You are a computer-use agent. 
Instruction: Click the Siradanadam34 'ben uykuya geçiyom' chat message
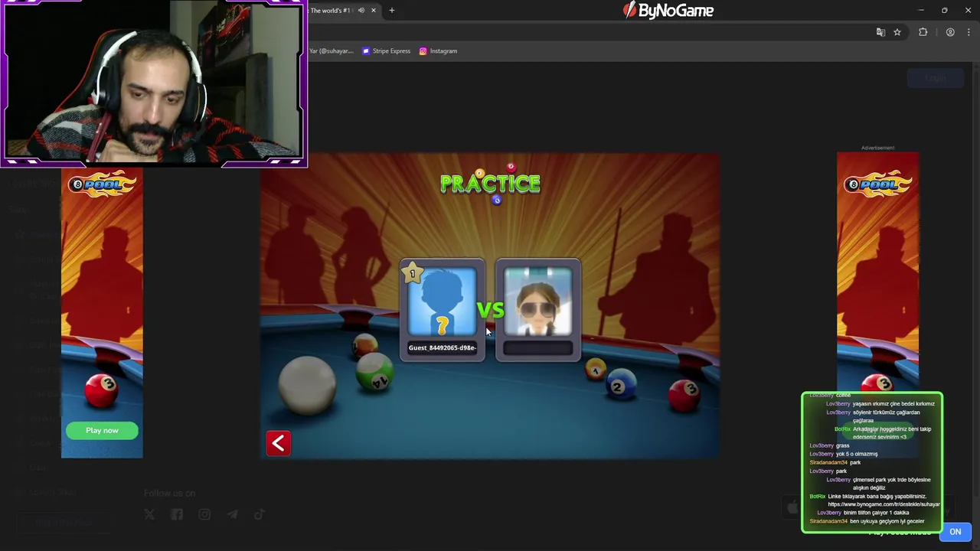click(867, 521)
